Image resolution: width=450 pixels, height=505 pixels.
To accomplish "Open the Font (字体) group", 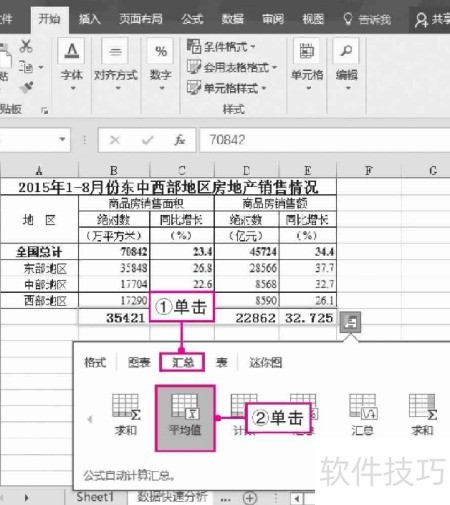I will point(72,64).
